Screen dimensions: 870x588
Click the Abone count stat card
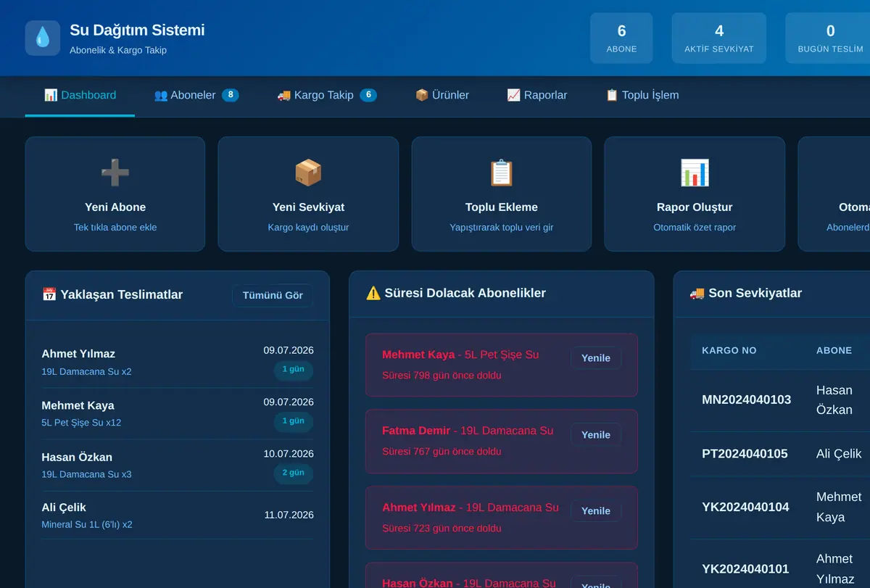tap(621, 38)
